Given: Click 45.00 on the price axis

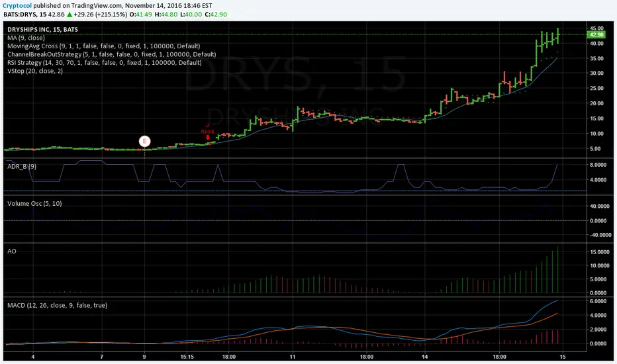Looking at the screenshot, I should (596, 28).
